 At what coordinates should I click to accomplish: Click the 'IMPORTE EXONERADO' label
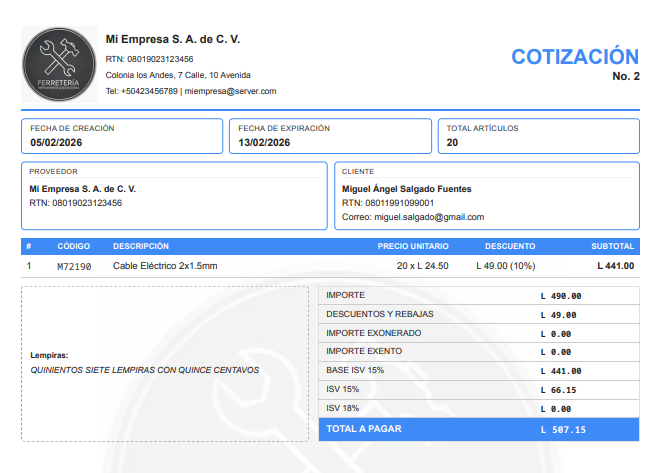[x=374, y=333]
